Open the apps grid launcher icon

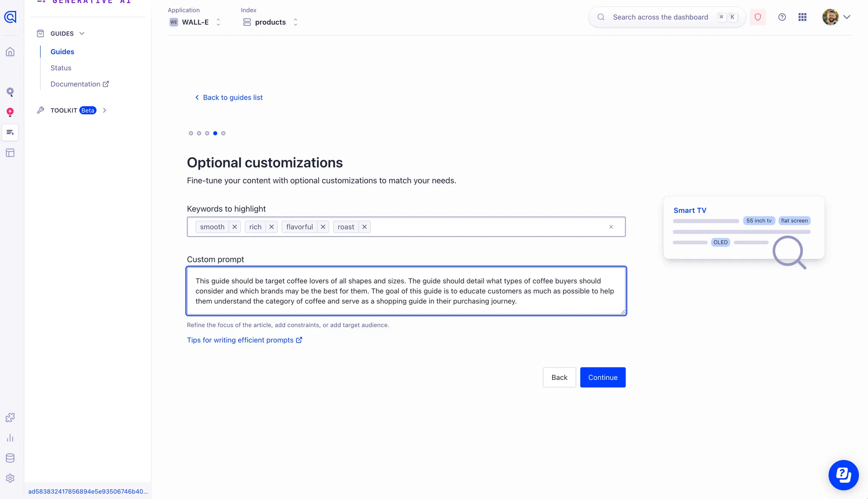point(802,17)
